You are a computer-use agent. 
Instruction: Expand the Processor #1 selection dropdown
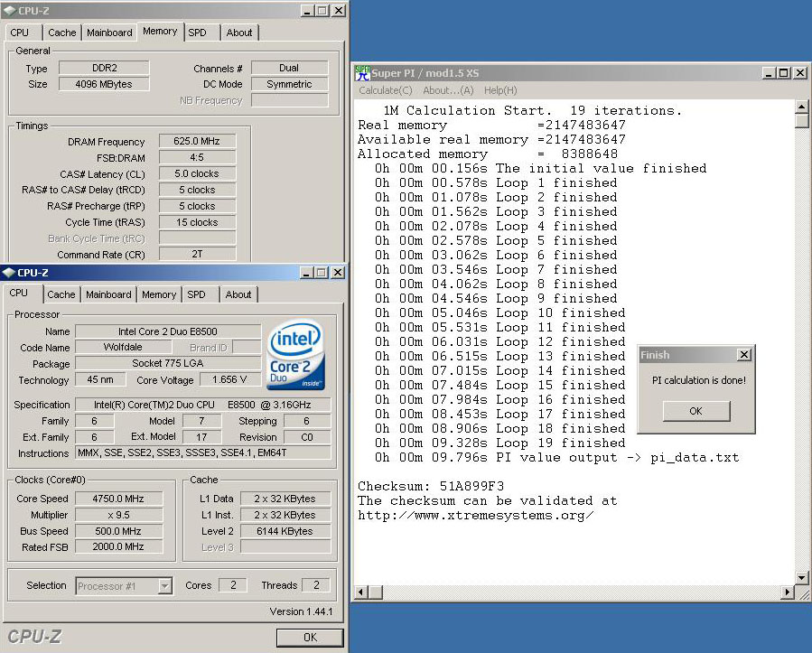tap(164, 586)
